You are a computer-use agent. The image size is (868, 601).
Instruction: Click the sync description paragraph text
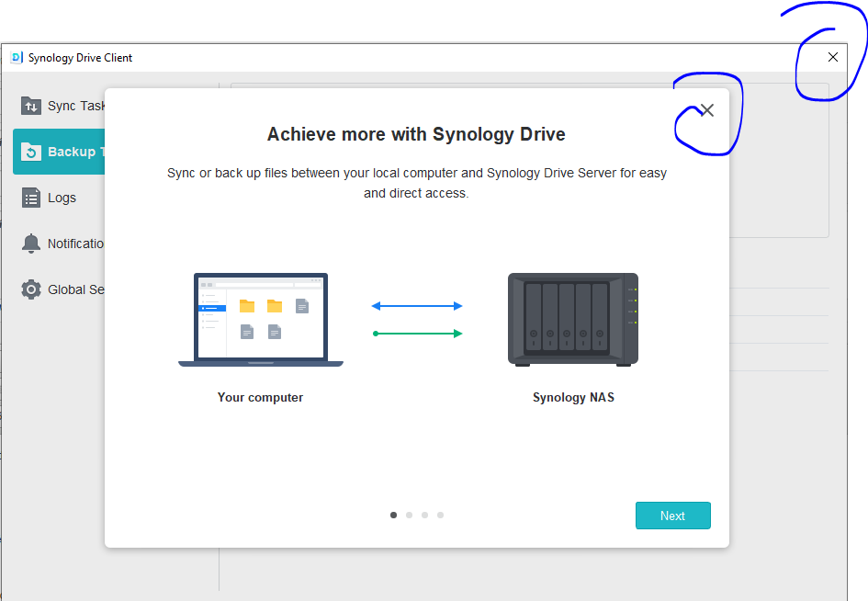[417, 183]
